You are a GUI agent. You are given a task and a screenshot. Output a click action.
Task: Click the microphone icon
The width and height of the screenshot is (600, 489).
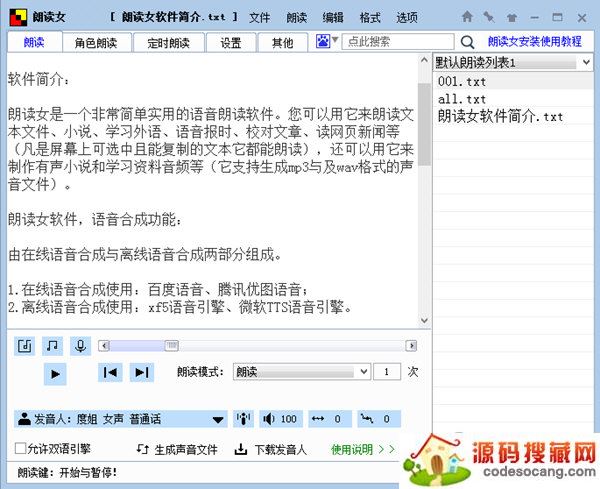80,346
